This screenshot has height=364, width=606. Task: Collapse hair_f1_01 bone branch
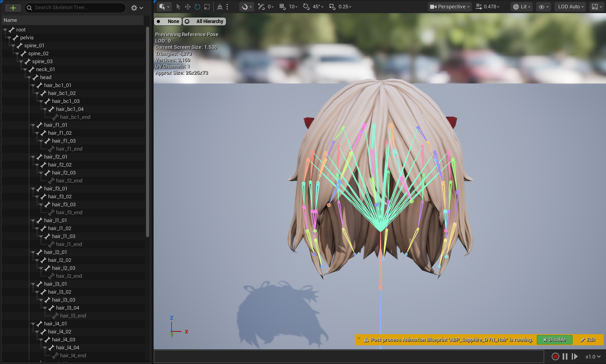(x=33, y=125)
